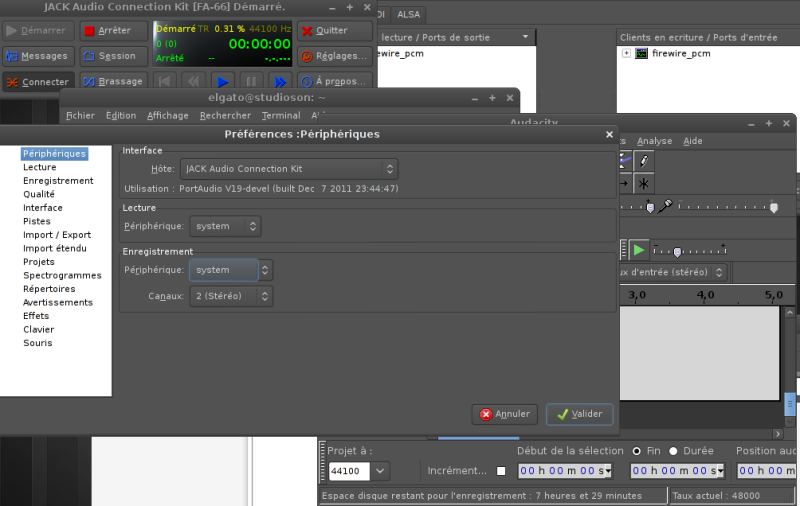The width and height of the screenshot is (800, 506).
Task: Select Projets preferences category
Action: click(39, 262)
